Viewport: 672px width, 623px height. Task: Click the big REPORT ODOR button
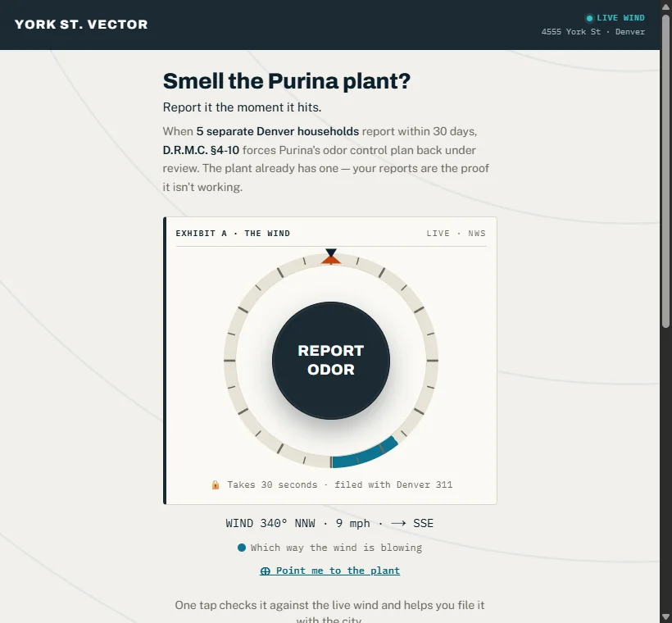point(331,360)
